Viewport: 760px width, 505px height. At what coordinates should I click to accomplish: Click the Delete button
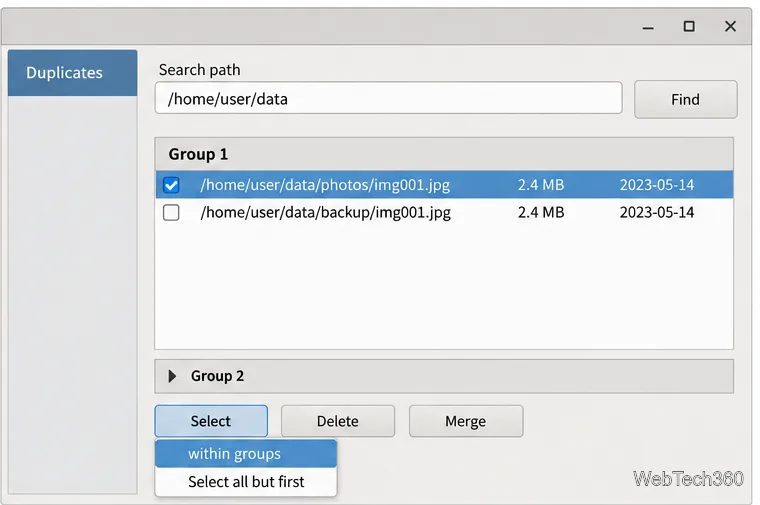[x=338, y=421]
